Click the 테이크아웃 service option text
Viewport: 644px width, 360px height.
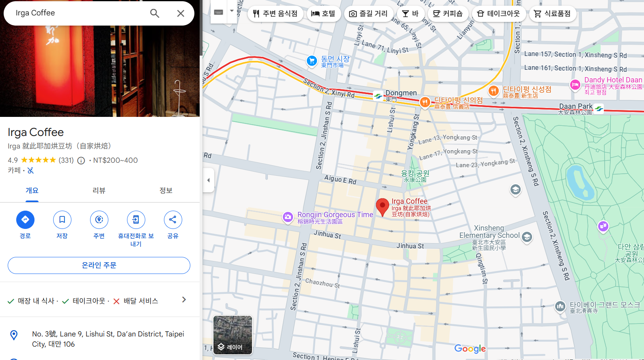coord(89,301)
